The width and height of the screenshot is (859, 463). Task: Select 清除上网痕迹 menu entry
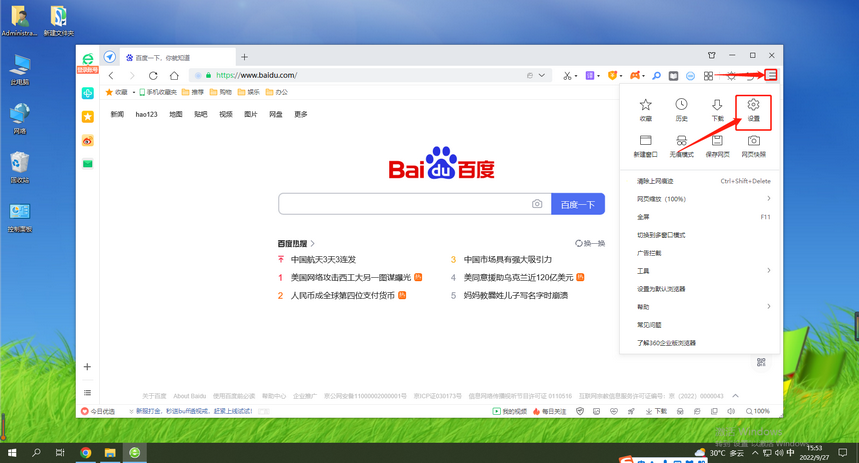tap(703, 181)
